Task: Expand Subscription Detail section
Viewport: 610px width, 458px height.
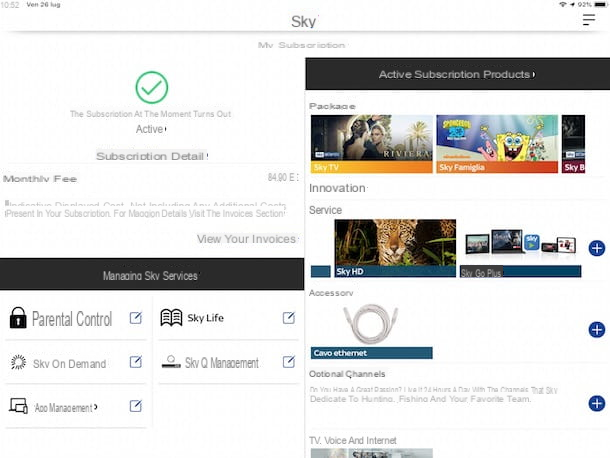Action: tap(152, 156)
